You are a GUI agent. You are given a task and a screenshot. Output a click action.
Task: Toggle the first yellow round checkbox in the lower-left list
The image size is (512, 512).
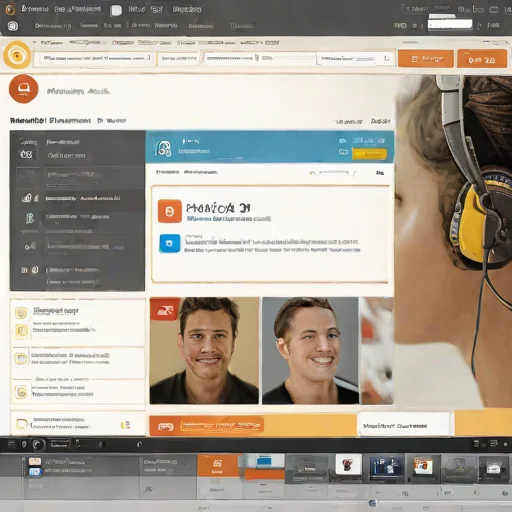point(21,313)
